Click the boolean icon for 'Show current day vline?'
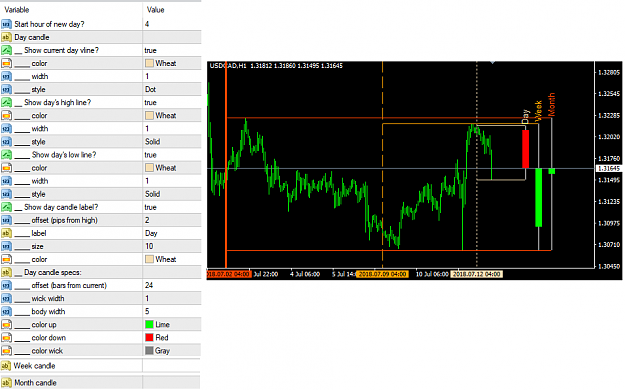The width and height of the screenshot is (625, 390). 6,51
